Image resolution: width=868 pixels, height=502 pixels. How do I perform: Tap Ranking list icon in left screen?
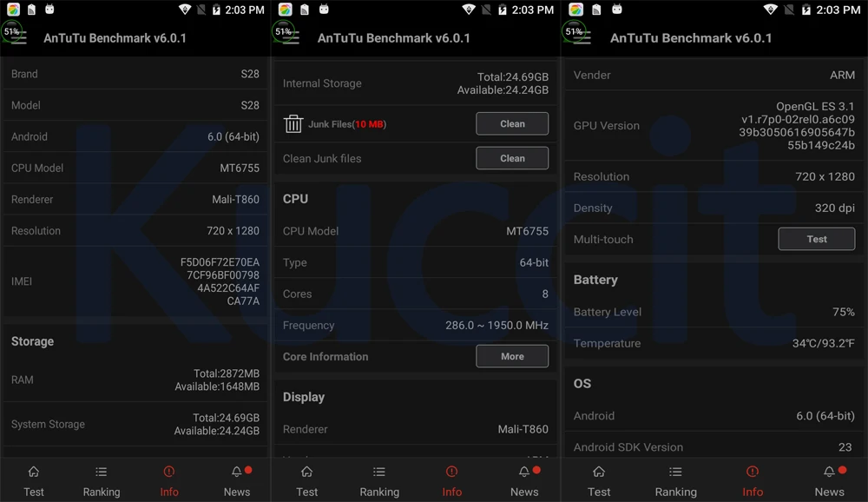point(102,472)
